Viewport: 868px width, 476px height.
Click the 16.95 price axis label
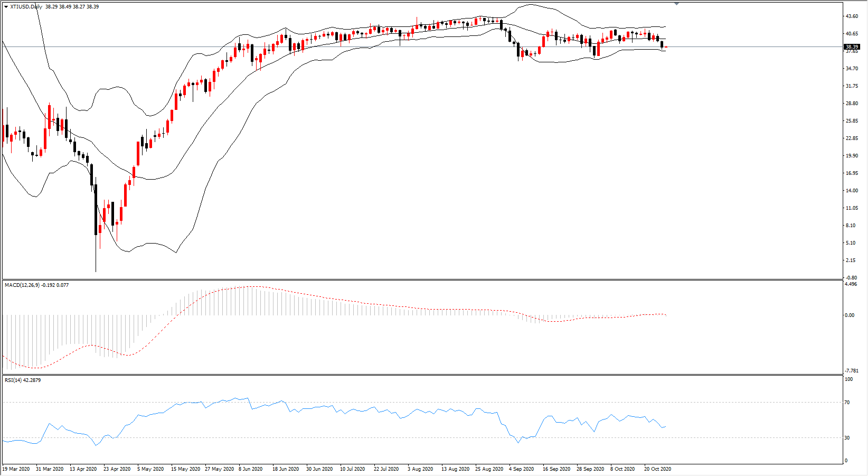(x=852, y=173)
